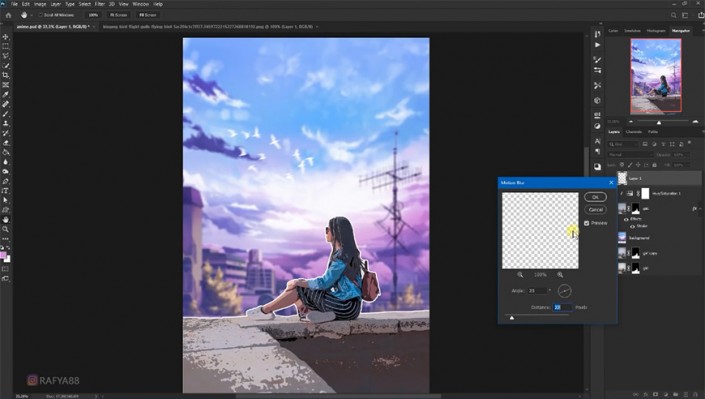Select the Blur tool

(x=5, y=162)
